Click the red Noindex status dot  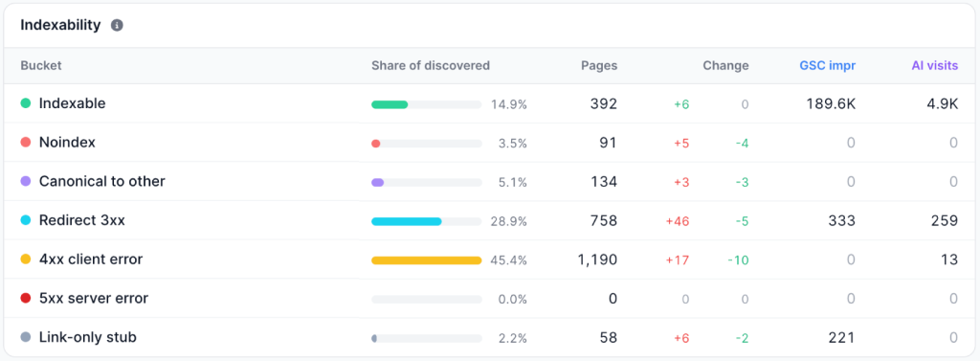(x=26, y=143)
